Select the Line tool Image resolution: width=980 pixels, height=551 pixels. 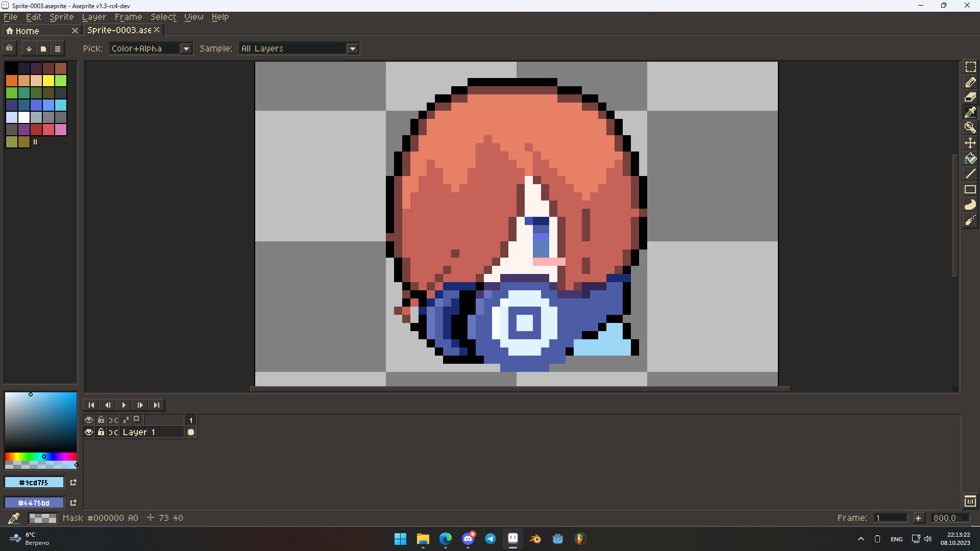[x=970, y=174]
